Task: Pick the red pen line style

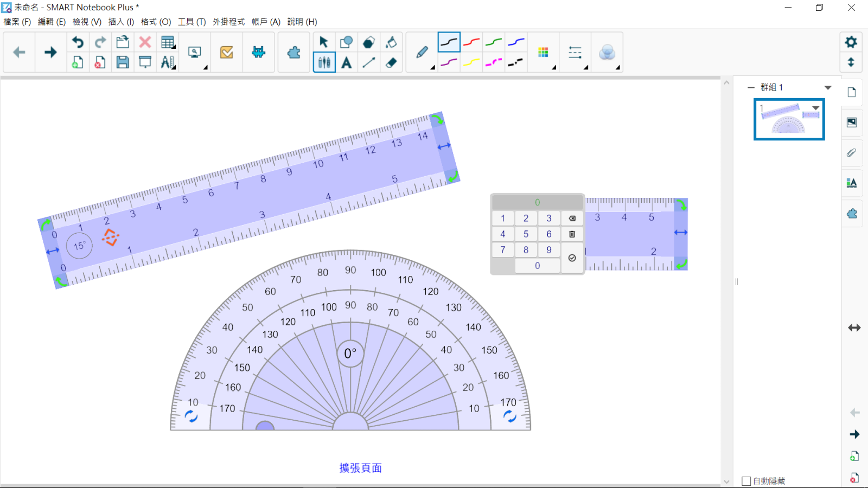Action: point(471,42)
